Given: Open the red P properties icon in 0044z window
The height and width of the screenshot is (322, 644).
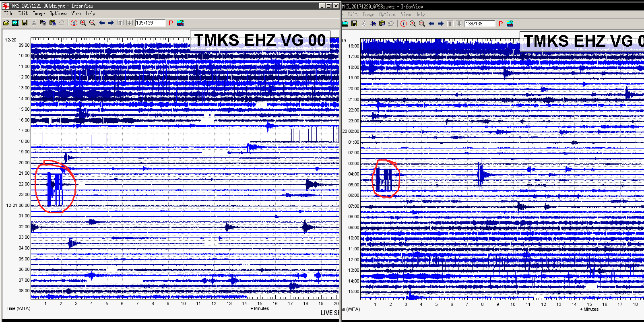Looking at the screenshot, I should tap(171, 23).
